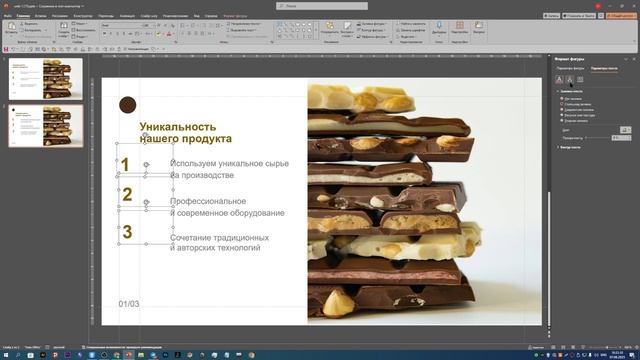The width and height of the screenshot is (640, 360).
Task: Open Shape Fill (Заливка фигуры) dropdown
Action: pyautogui.click(x=371, y=24)
